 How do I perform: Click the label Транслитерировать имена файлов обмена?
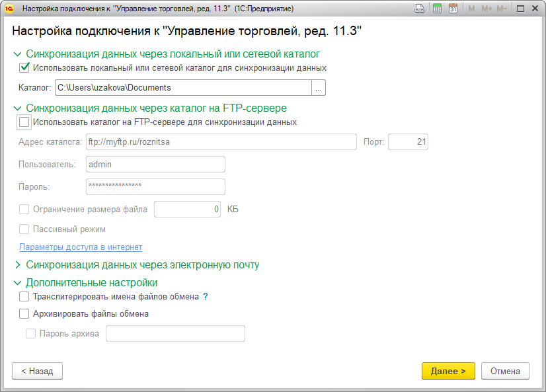click(116, 297)
